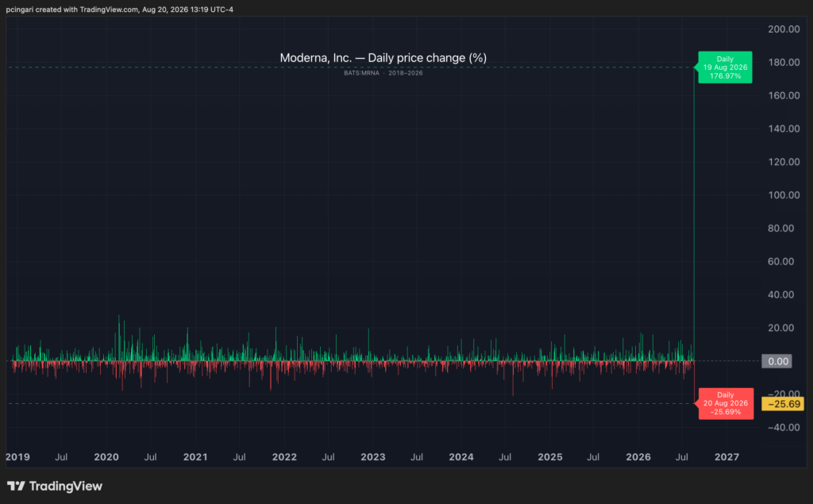Screen dimensions: 813x504
Task: Click the Jul label between 2025 and 2026
Action: [593, 457]
